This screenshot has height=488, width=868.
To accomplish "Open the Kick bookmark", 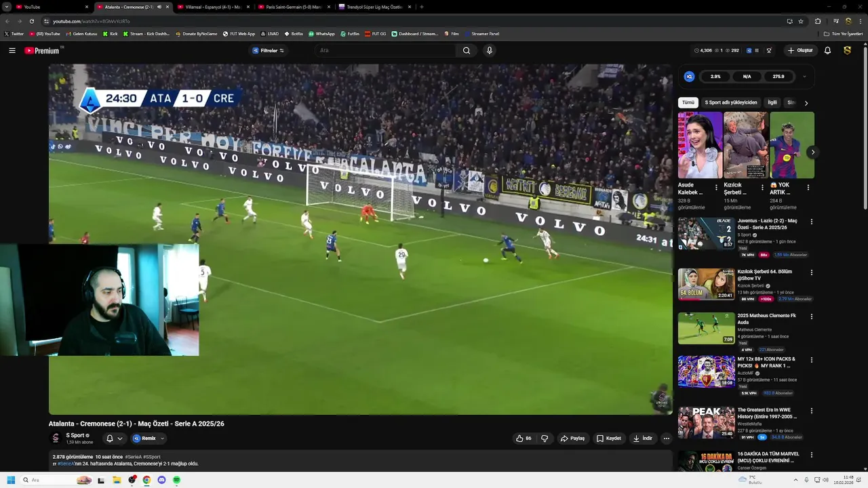I will click(x=110, y=33).
